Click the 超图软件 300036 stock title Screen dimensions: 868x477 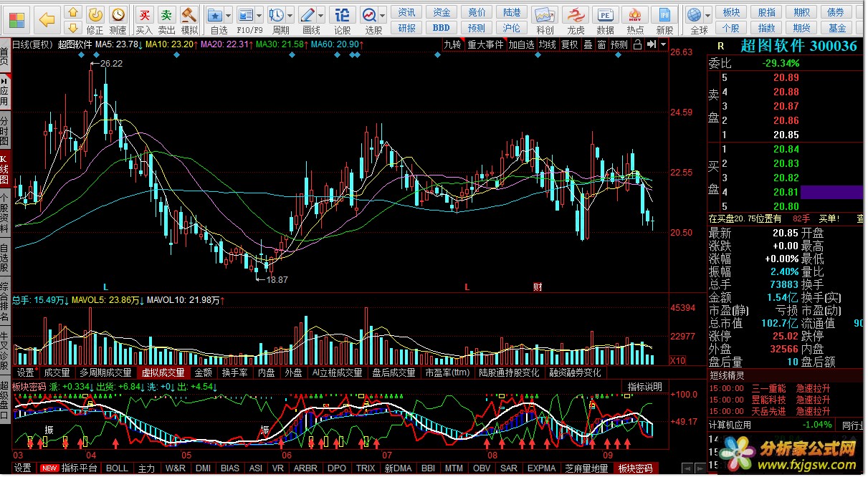798,46
